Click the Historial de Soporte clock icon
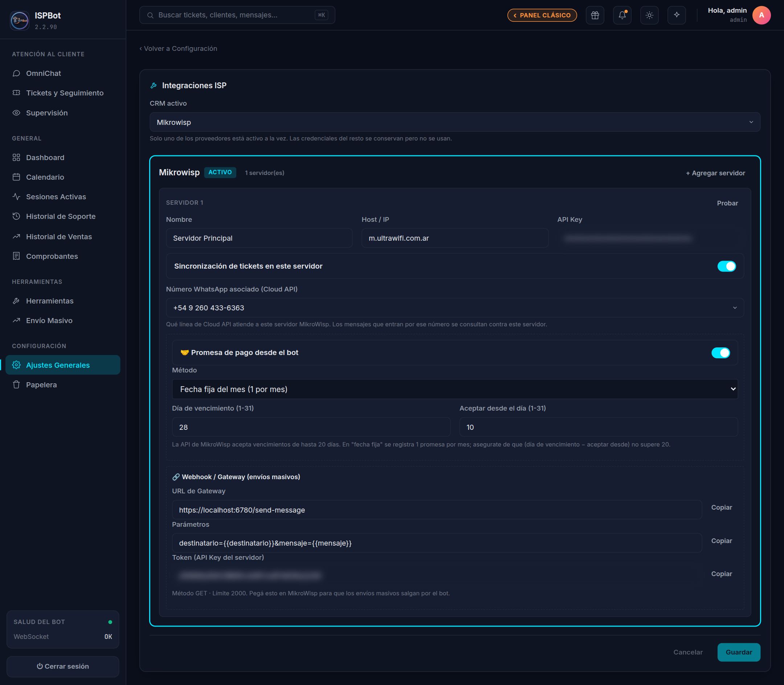This screenshot has width=784, height=685. 16,216
